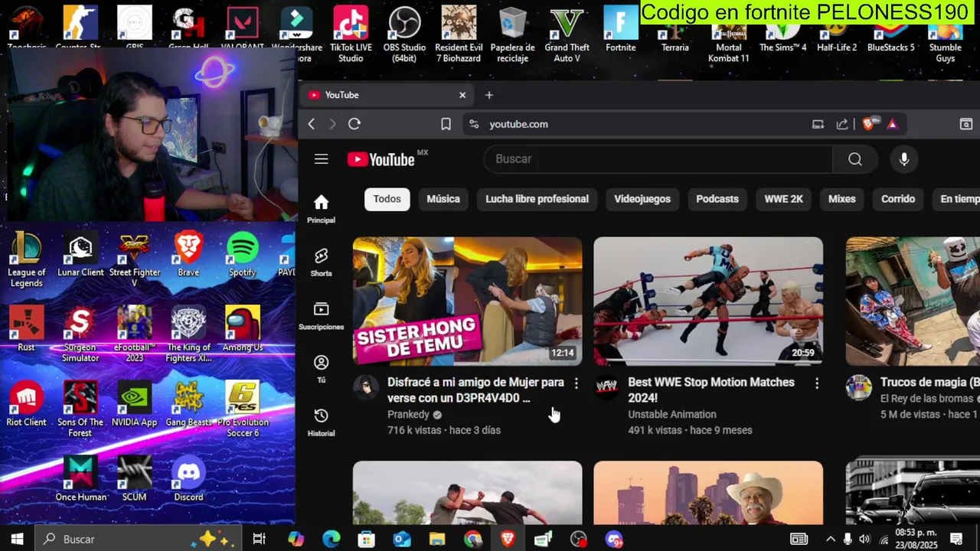The width and height of the screenshot is (980, 551).
Task: Click the taskbar volume speaker icon
Action: pyautogui.click(x=864, y=540)
